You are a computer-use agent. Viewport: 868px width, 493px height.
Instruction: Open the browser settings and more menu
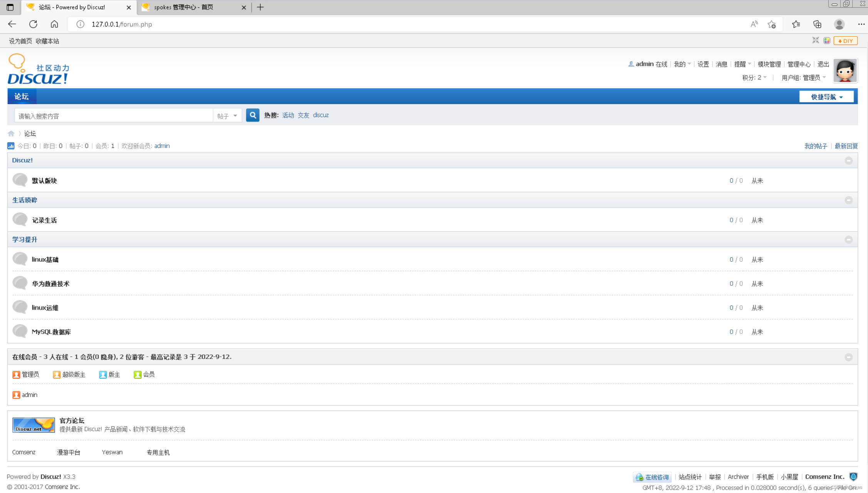(861, 24)
